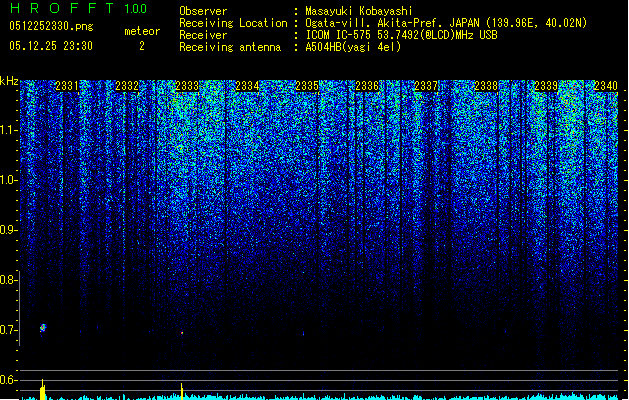
Task: Click the tall yellow power spike near 2330
Action: coord(43,390)
